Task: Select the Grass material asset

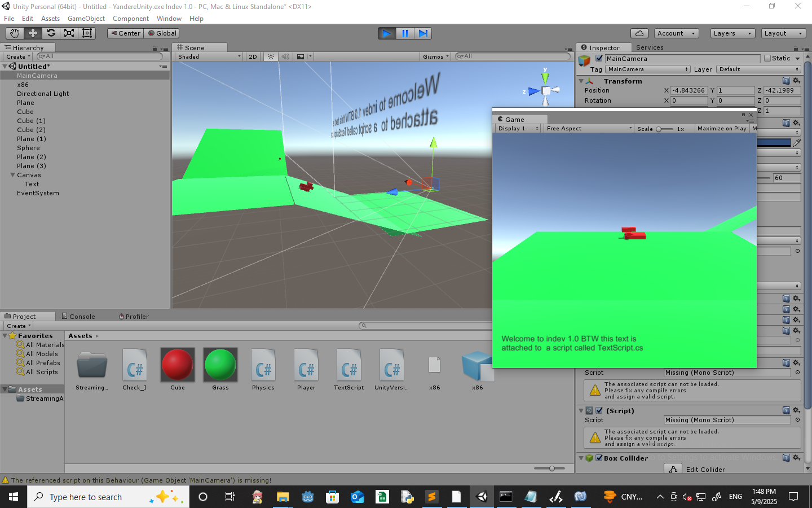Action: click(x=220, y=369)
